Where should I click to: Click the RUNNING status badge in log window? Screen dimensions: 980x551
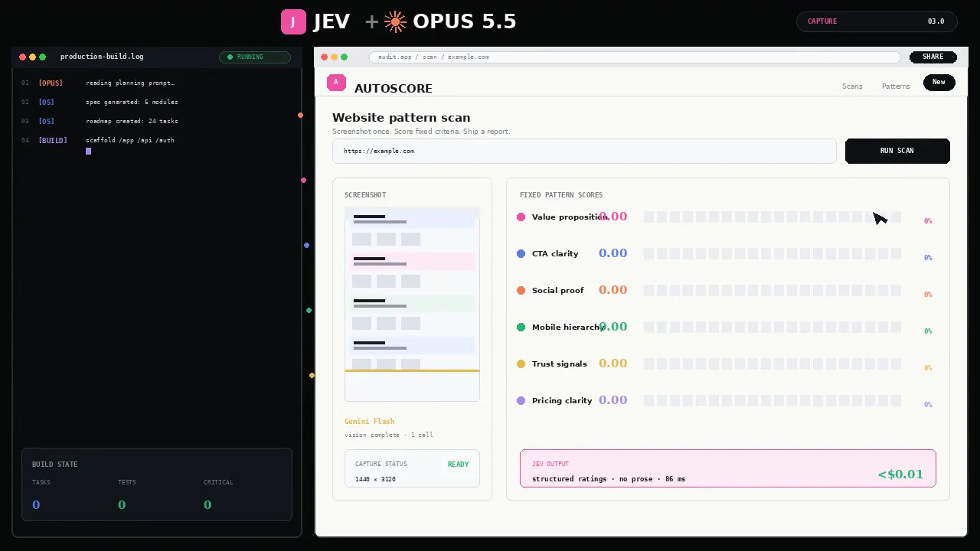pos(255,57)
